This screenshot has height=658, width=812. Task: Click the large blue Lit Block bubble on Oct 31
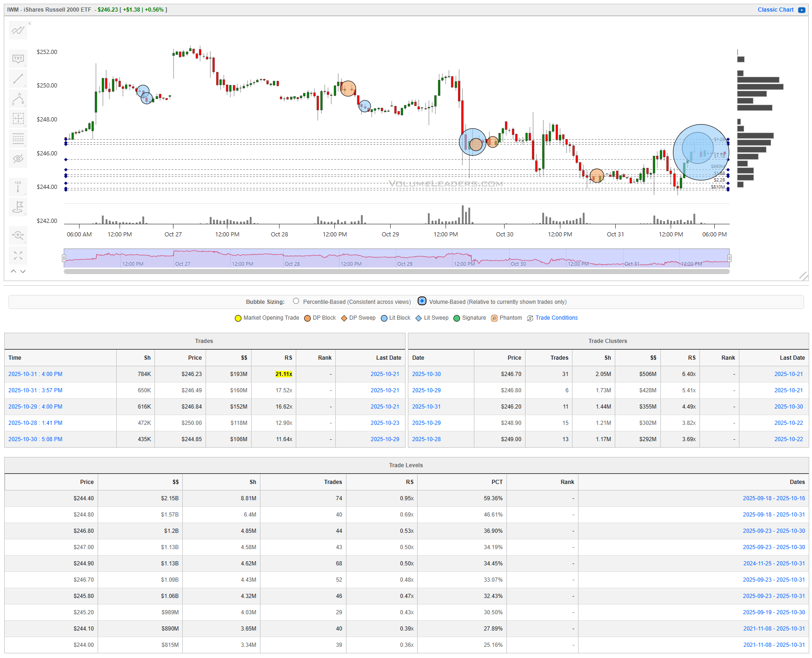pos(701,152)
